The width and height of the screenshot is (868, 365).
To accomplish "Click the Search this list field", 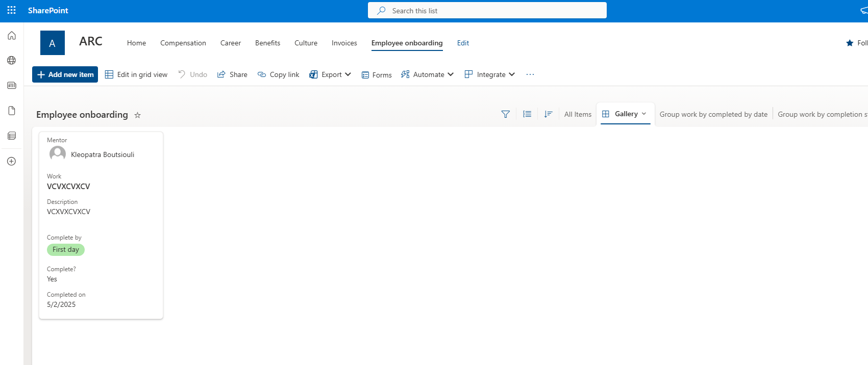I will 487,11.
